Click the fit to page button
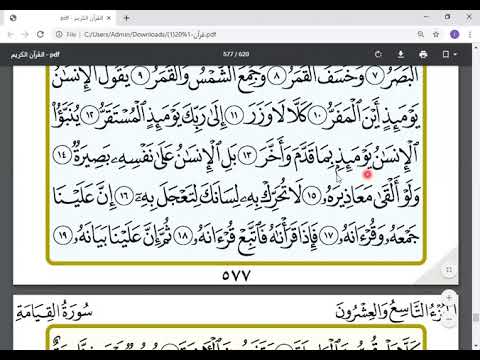Image resolution: width=480 pixels, height=360 pixels. pyautogui.click(x=449, y=269)
